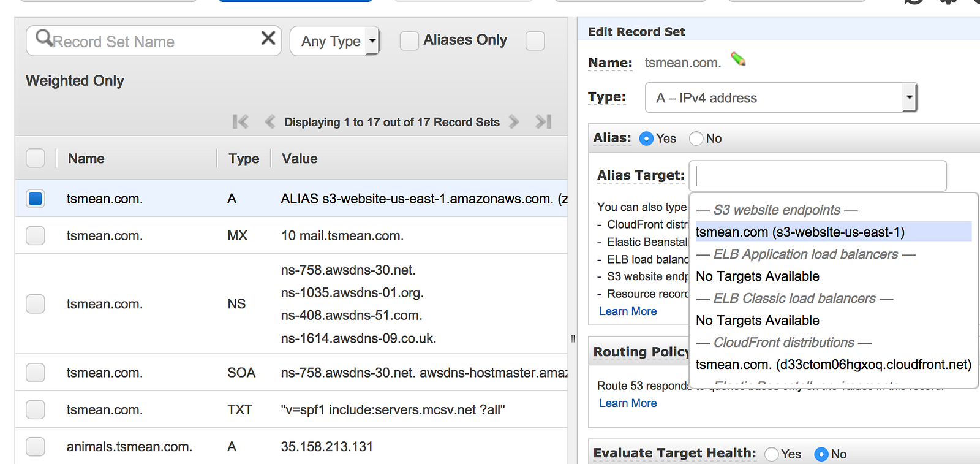980x464 pixels.
Task: Uncheck the tsmean.com. A record row
Action: [x=36, y=199]
